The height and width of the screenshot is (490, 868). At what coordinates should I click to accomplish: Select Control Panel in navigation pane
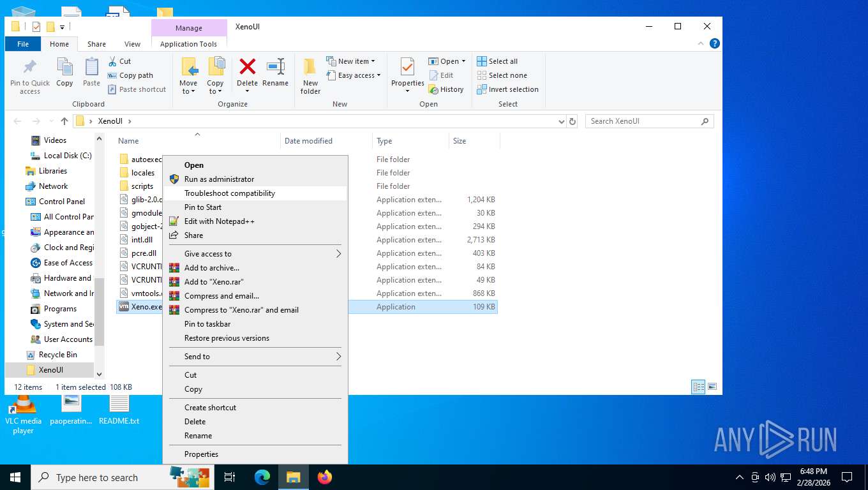[62, 202]
